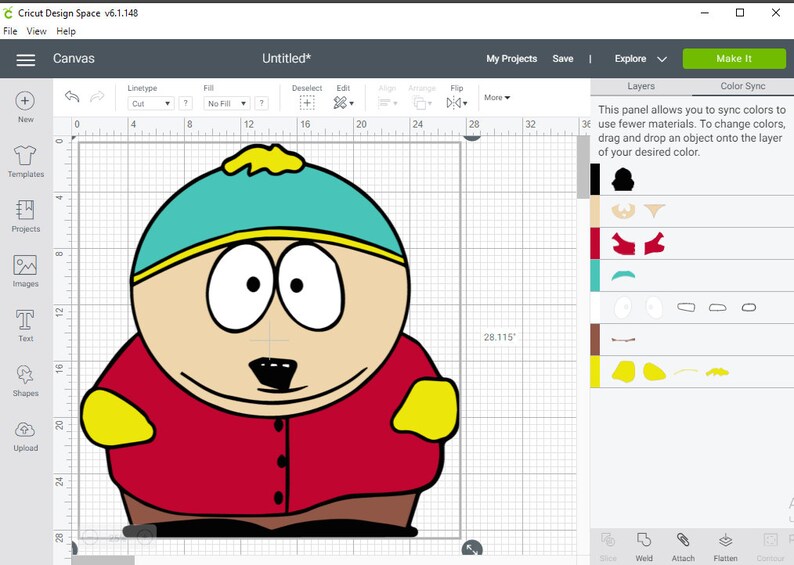Image resolution: width=794 pixels, height=565 pixels.
Task: Redo the last action
Action: 97,96
